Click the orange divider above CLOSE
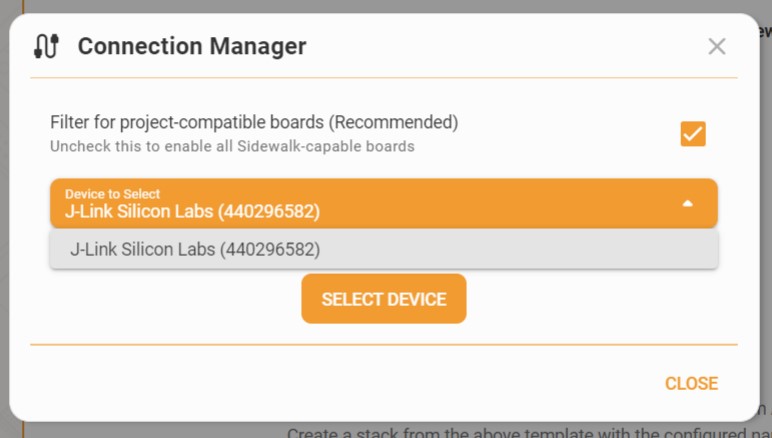Image resolution: width=772 pixels, height=438 pixels. point(383,345)
